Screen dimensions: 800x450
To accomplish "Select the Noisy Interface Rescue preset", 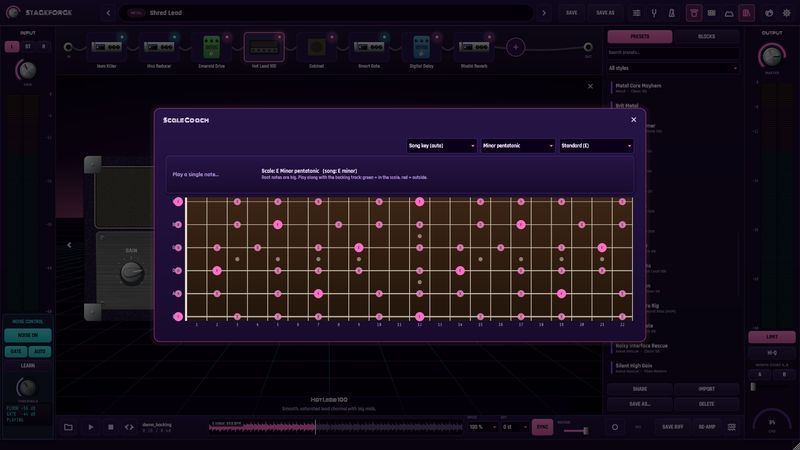I will coord(673,348).
